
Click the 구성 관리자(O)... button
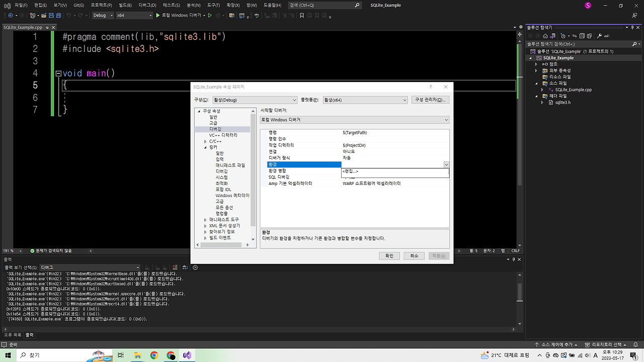tap(430, 100)
